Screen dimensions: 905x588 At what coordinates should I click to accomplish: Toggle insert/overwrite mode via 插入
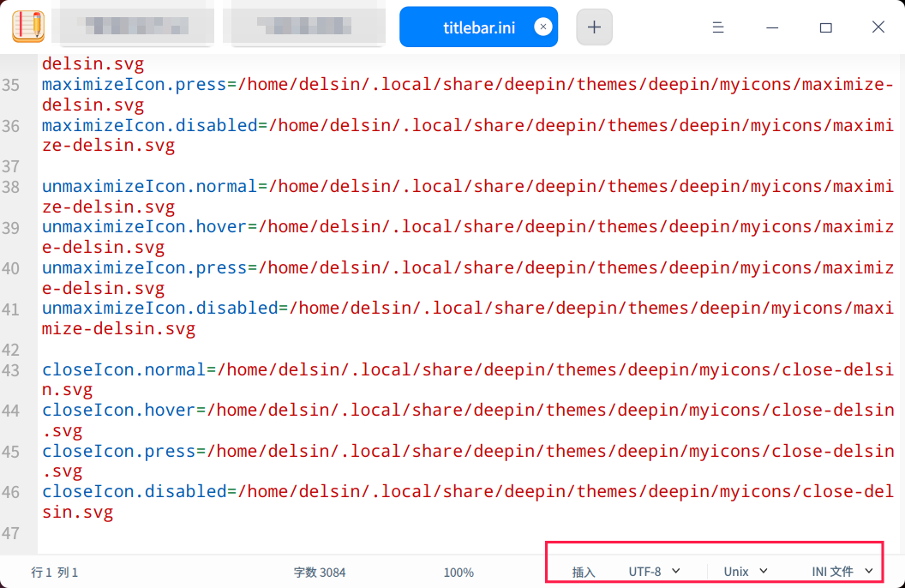tap(584, 571)
